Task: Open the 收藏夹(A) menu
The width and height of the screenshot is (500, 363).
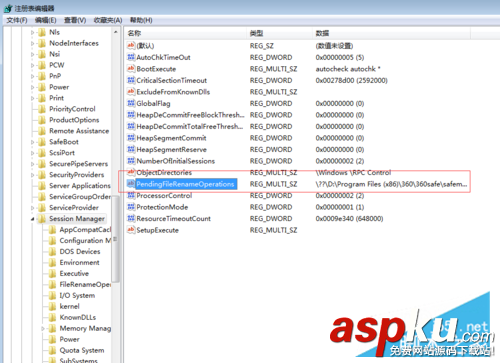Action: 108,20
